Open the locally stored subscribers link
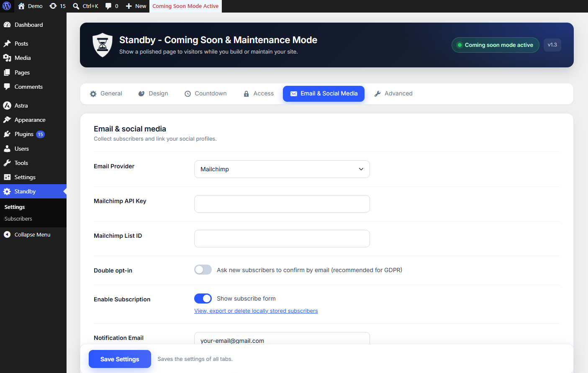Viewport: 588px width, 373px height. click(x=256, y=311)
